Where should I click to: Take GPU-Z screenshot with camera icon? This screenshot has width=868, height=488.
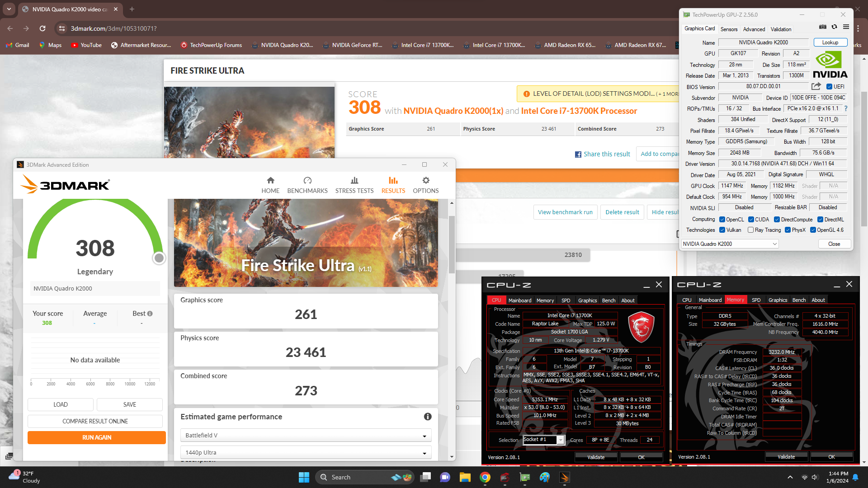coord(823,27)
